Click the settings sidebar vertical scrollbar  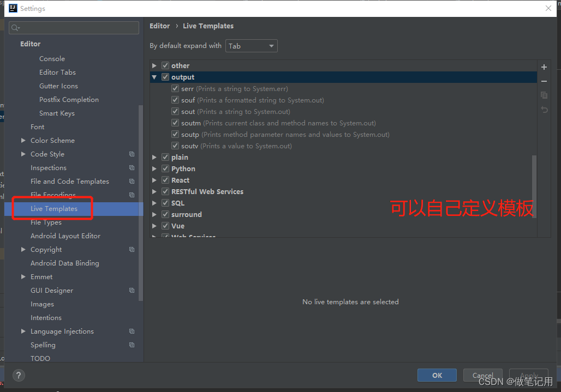pos(141,203)
